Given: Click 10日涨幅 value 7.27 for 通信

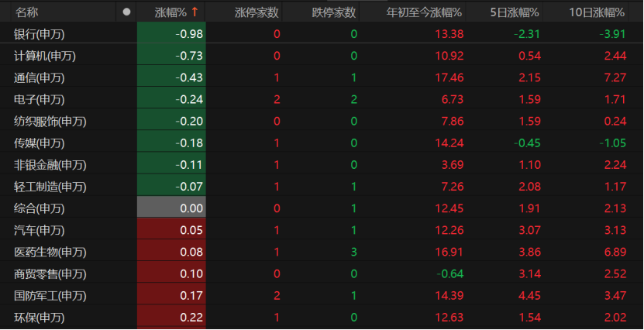Looking at the screenshot, I should pos(615,77).
